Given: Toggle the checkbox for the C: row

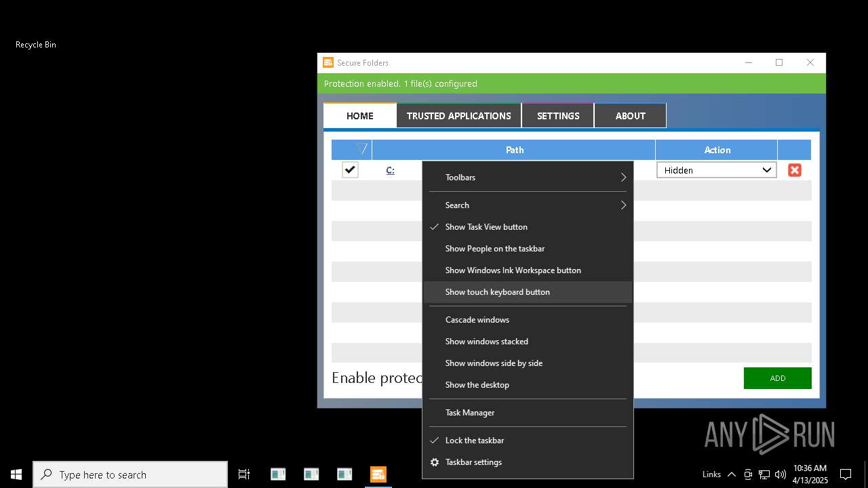Looking at the screenshot, I should (x=350, y=170).
